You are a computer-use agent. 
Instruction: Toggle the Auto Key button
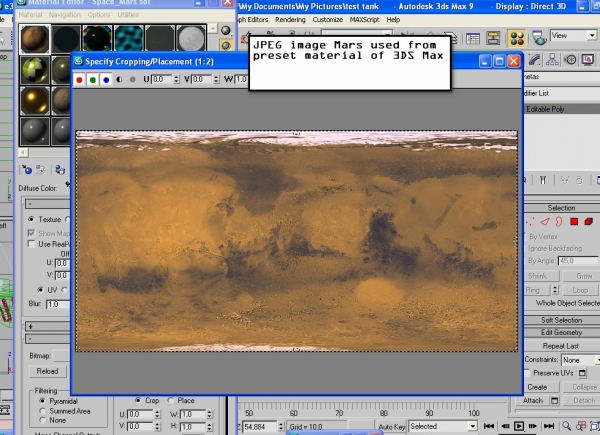coord(391,427)
